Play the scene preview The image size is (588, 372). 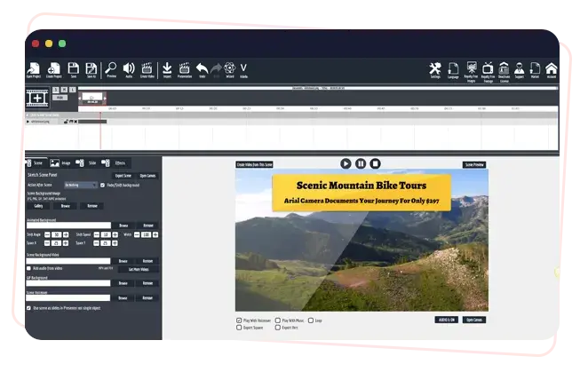[x=346, y=163]
